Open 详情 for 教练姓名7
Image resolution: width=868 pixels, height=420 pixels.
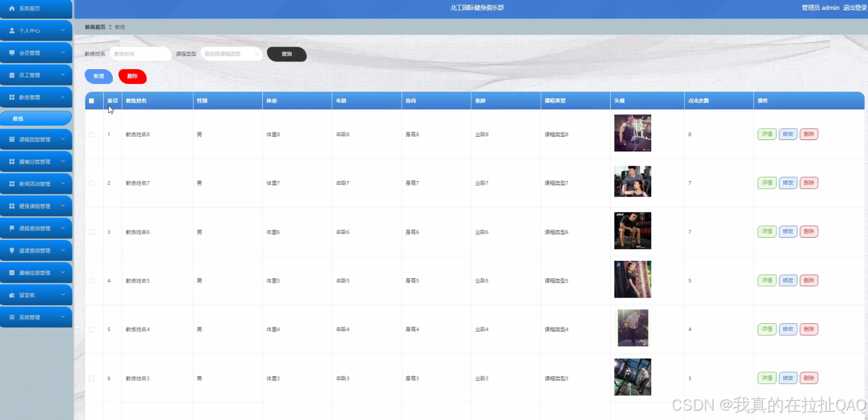click(x=767, y=183)
